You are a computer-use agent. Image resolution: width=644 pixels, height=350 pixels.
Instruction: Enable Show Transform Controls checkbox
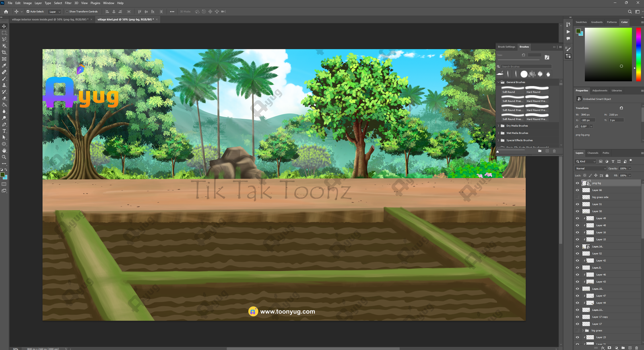click(67, 12)
